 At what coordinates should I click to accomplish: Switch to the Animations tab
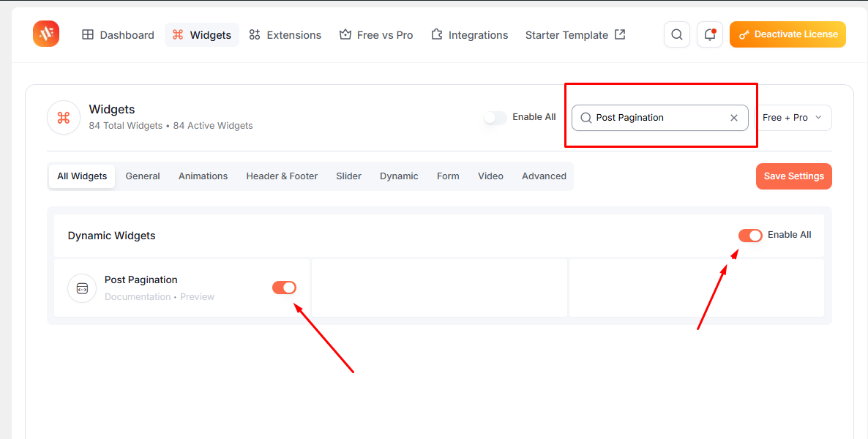tap(203, 176)
